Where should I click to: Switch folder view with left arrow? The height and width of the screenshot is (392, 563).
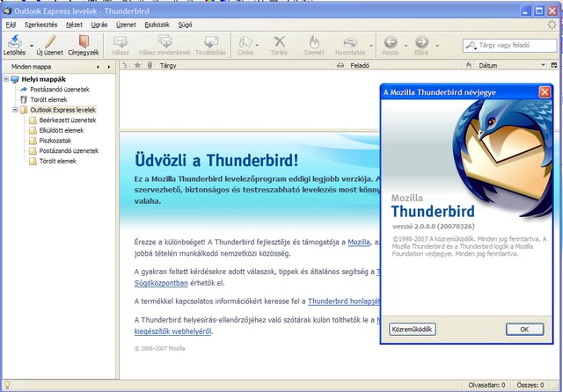tap(98, 67)
